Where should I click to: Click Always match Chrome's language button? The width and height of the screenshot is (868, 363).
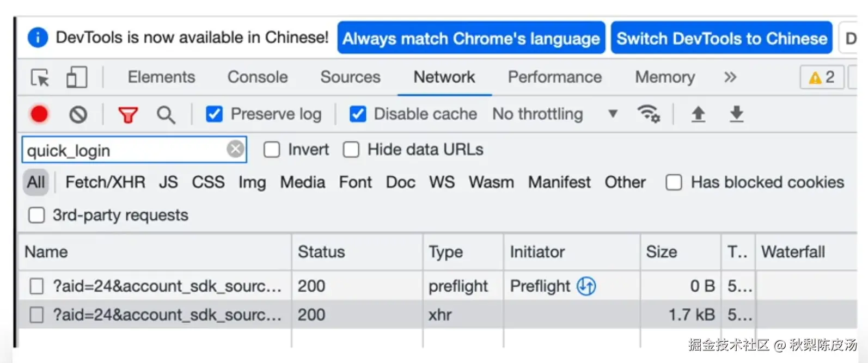click(x=471, y=38)
